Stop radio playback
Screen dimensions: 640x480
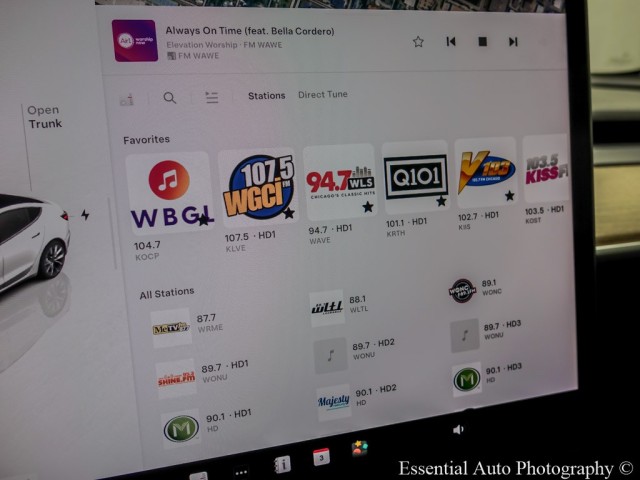pos(482,42)
